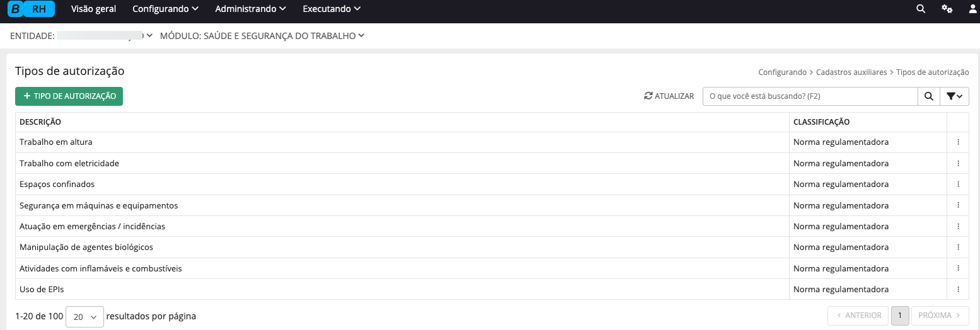
Task: Open the Configurando menu
Action: [165, 9]
